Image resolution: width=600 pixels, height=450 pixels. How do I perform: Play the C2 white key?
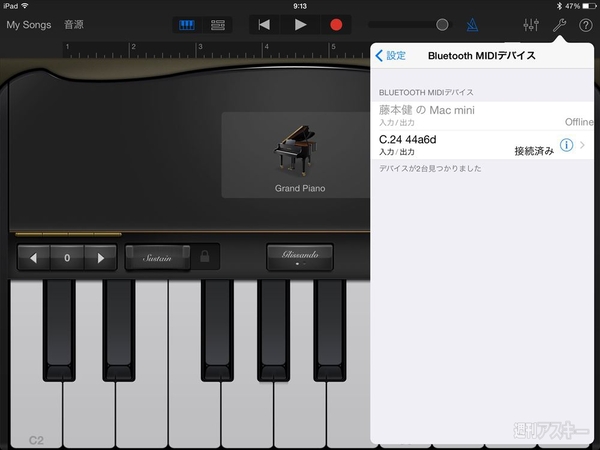click(36, 413)
